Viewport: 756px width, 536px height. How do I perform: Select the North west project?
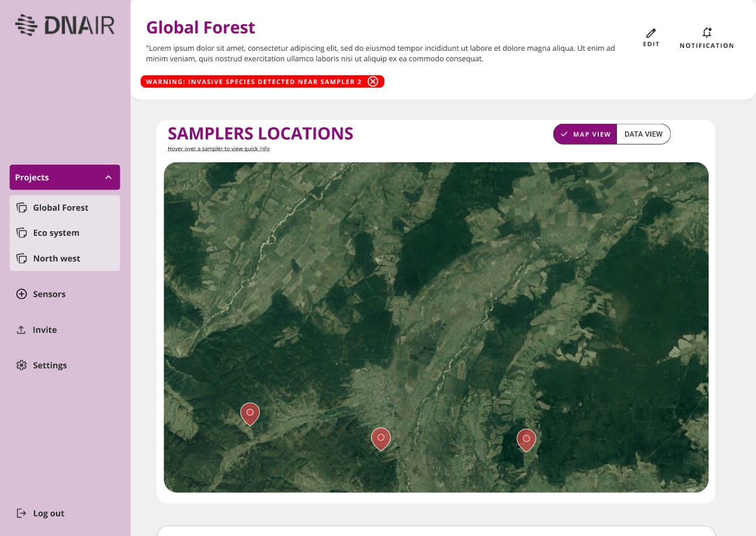(x=57, y=259)
